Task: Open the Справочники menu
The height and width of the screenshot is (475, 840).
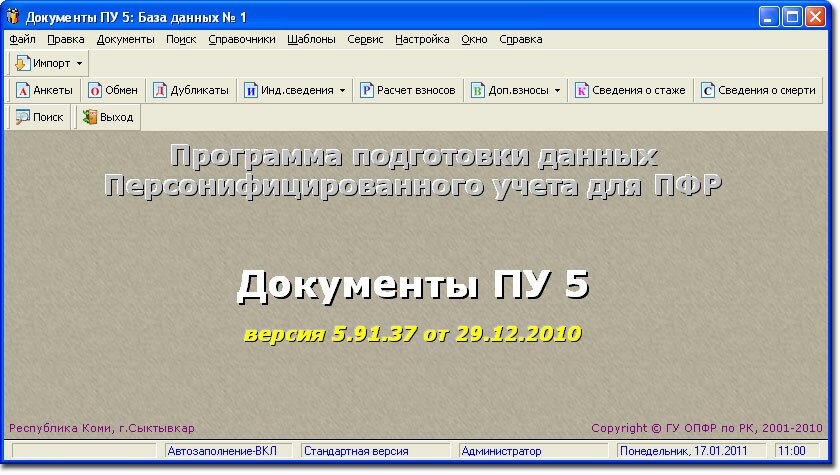Action: [x=242, y=39]
